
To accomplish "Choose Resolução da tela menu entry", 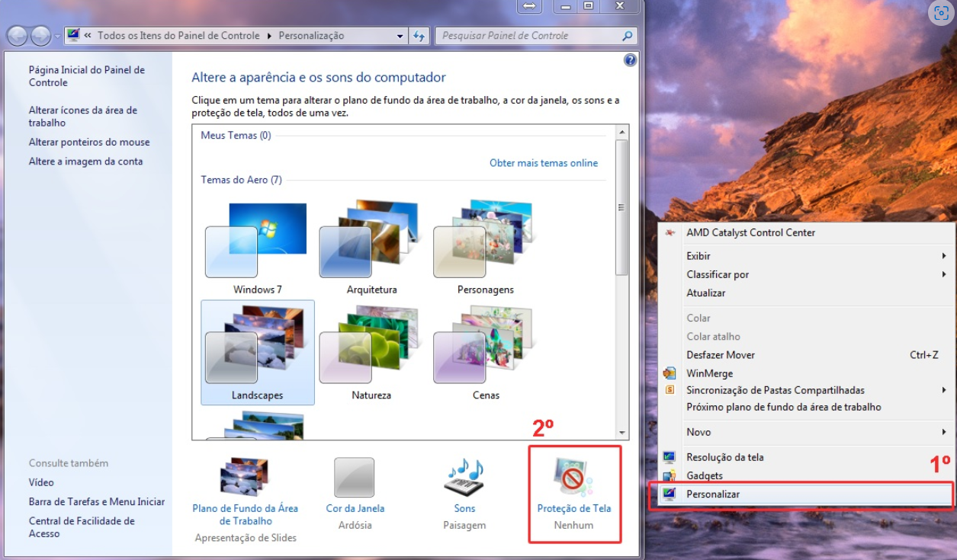I will click(x=724, y=457).
